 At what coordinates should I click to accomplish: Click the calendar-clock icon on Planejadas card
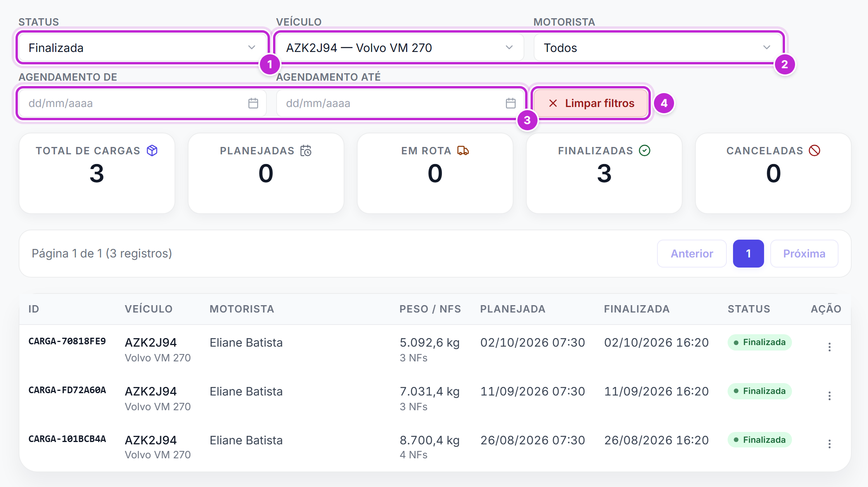pos(306,150)
